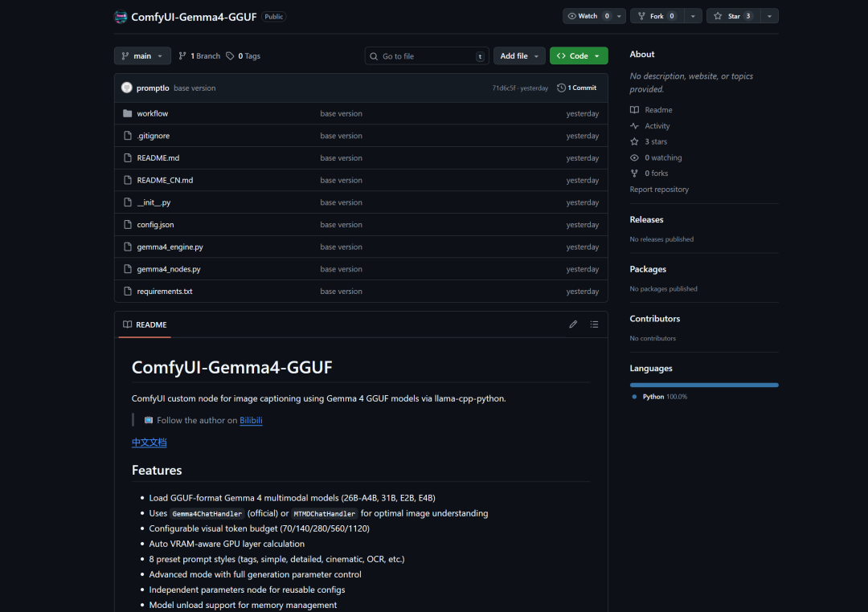The width and height of the screenshot is (868, 612).
Task: Click the Go to file search field
Action: point(427,56)
